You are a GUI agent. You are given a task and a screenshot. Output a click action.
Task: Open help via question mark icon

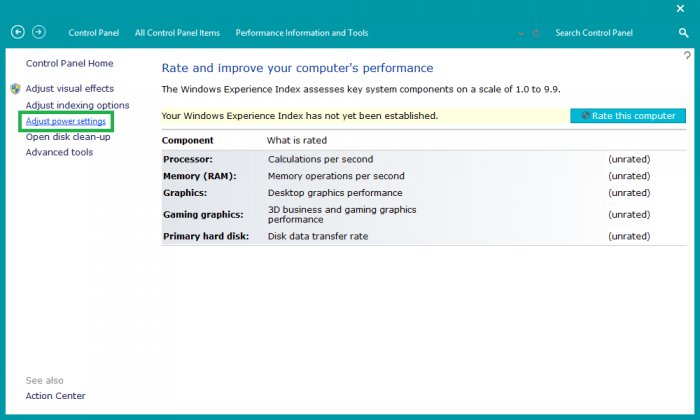687,55
